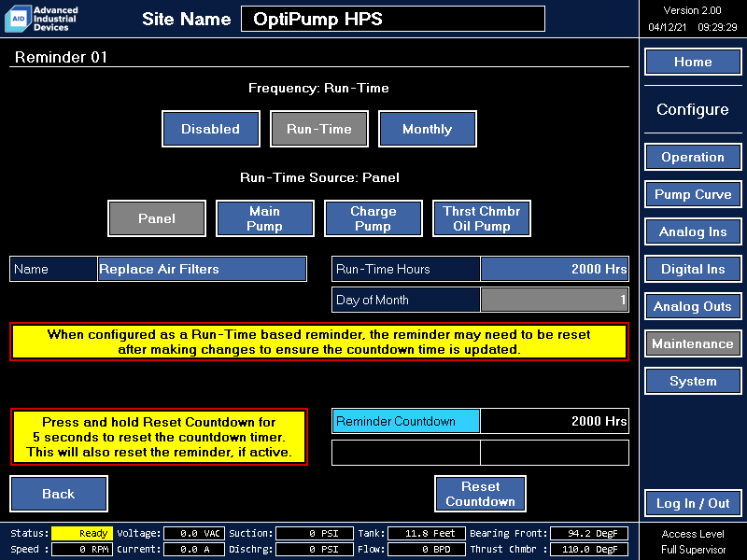
Task: Click the Ready status indicator
Action: (x=82, y=533)
